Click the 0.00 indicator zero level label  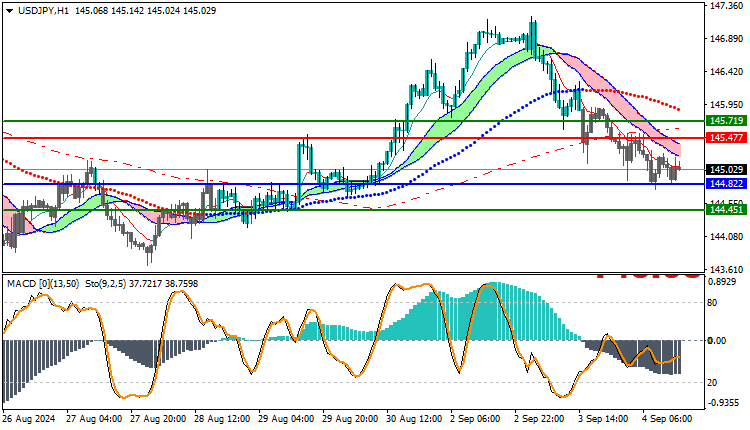[x=717, y=341]
